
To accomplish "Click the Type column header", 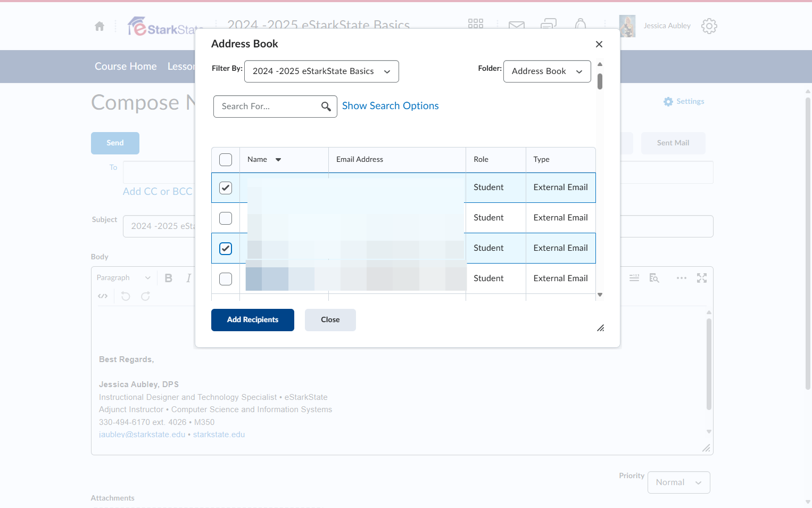I will [x=541, y=160].
